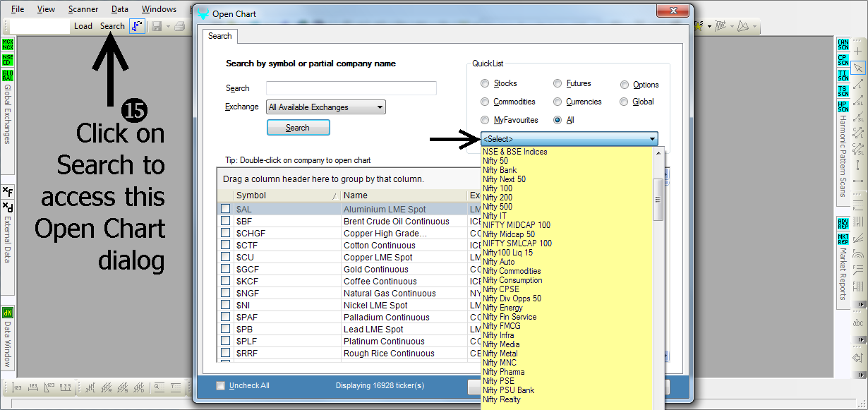Open the Data menu
Image resolution: width=868 pixels, height=410 pixels.
tap(120, 9)
